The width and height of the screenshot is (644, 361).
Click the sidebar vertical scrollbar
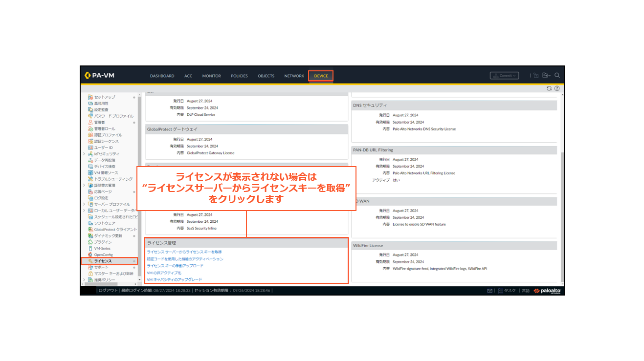tap(139, 186)
